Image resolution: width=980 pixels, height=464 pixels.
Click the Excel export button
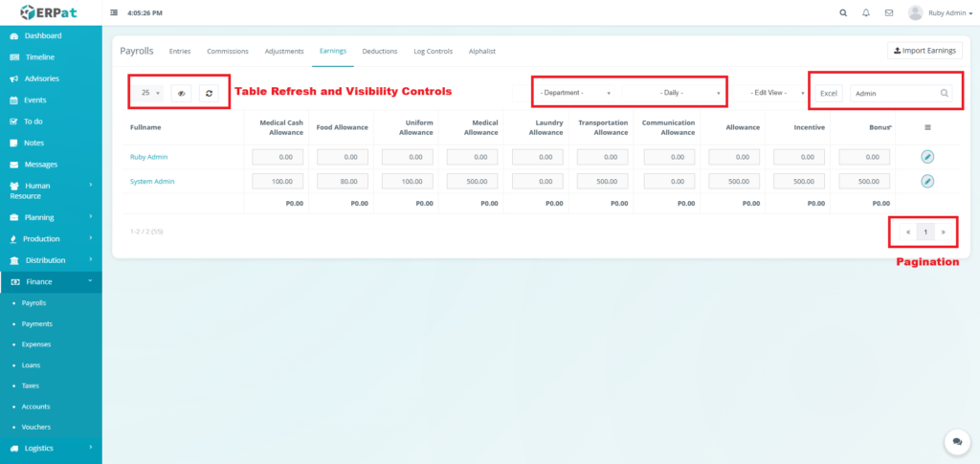[829, 94]
